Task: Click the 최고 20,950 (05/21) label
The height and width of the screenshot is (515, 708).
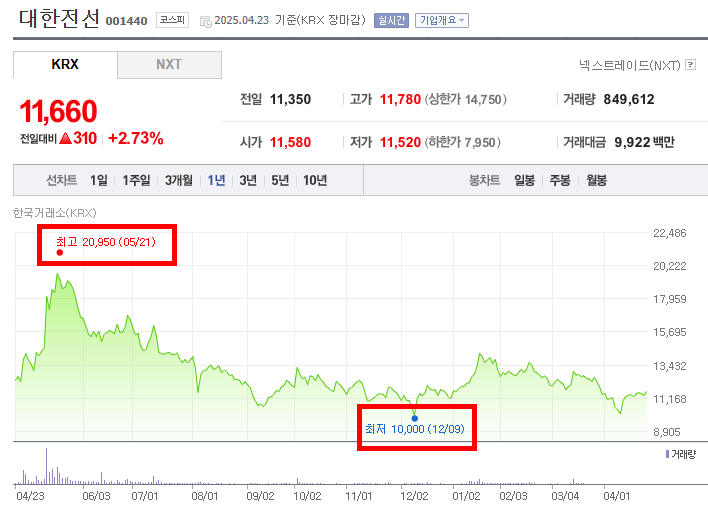Action: tap(106, 242)
